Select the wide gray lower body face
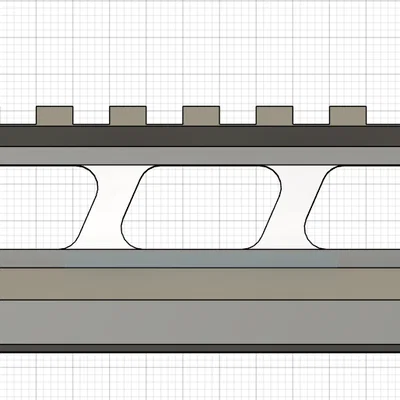The height and width of the screenshot is (400, 400). [x=200, y=322]
